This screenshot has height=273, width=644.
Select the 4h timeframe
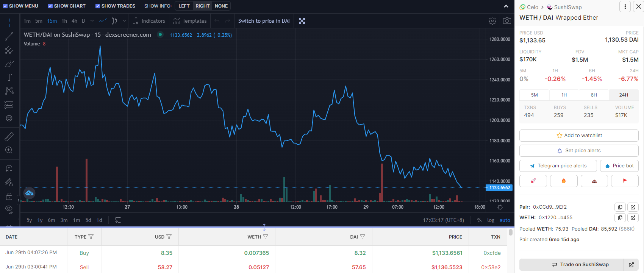coord(75,21)
